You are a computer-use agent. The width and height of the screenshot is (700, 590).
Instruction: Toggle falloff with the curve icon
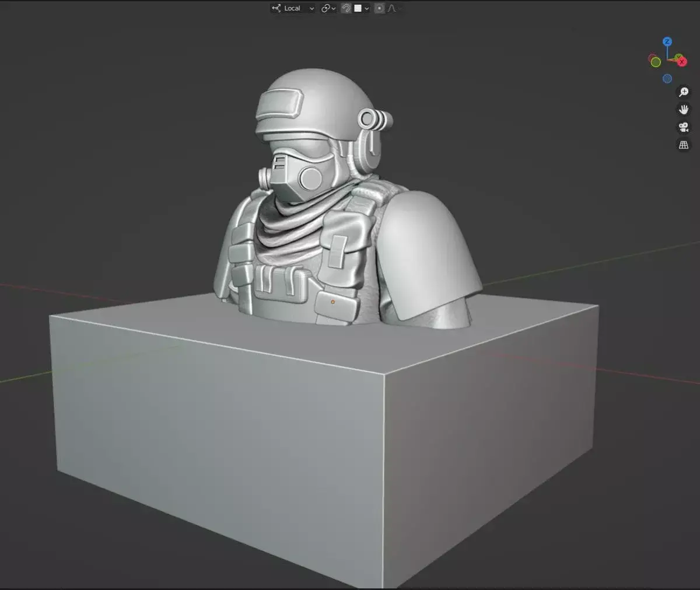[x=393, y=8]
